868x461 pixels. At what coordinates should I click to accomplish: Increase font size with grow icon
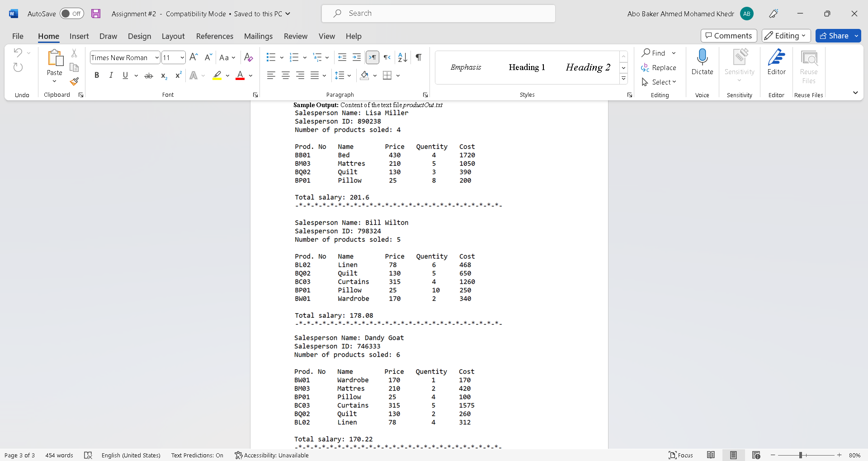click(193, 57)
